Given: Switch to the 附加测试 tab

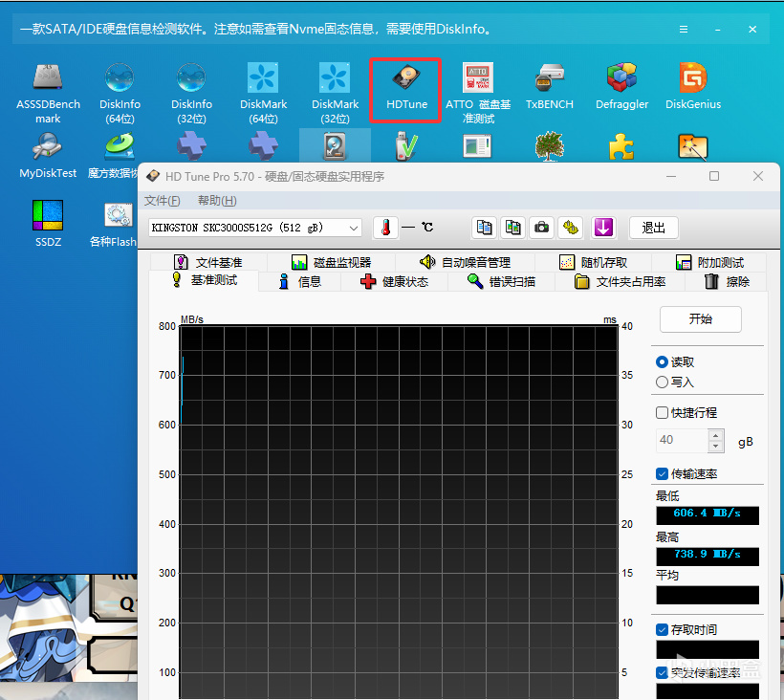Looking at the screenshot, I should click(x=709, y=262).
